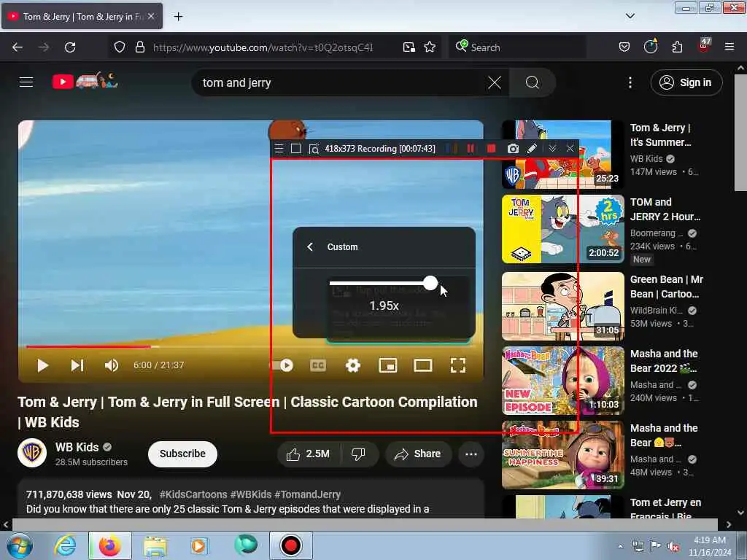Subscribe to WB Kids channel

click(x=182, y=454)
